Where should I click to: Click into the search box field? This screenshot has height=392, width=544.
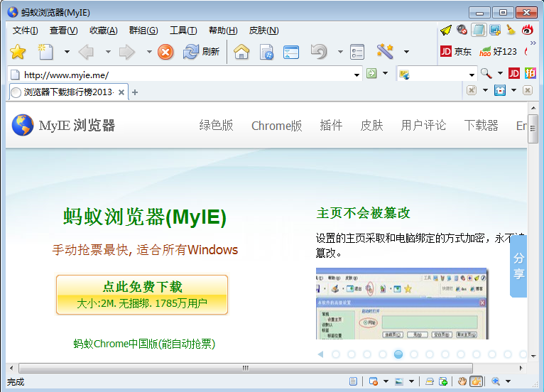[x=438, y=75]
